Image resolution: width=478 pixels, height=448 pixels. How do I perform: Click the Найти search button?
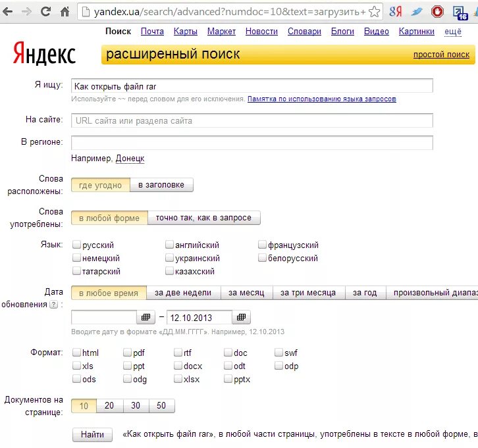click(x=92, y=434)
